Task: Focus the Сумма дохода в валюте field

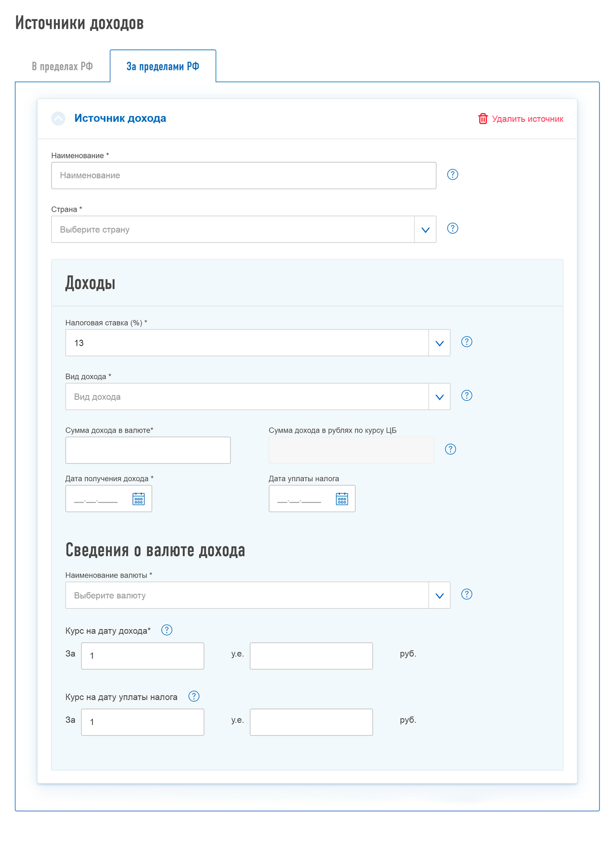Action: (x=148, y=451)
